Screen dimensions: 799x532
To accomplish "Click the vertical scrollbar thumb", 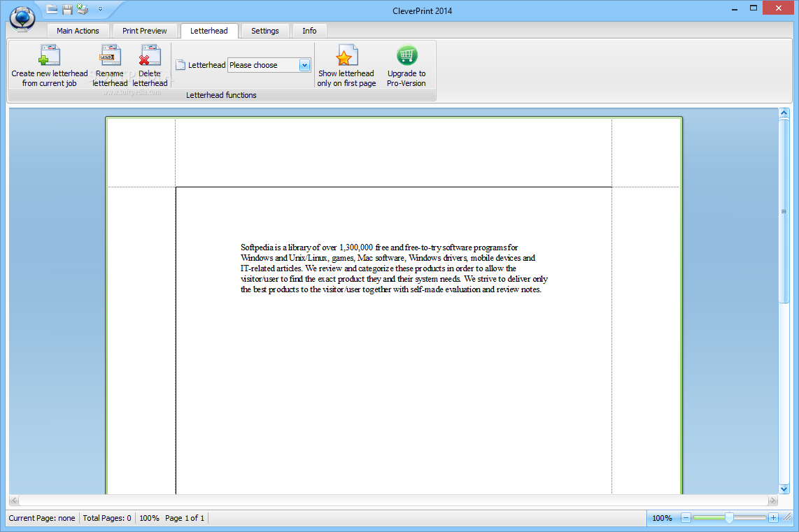I will [x=784, y=211].
